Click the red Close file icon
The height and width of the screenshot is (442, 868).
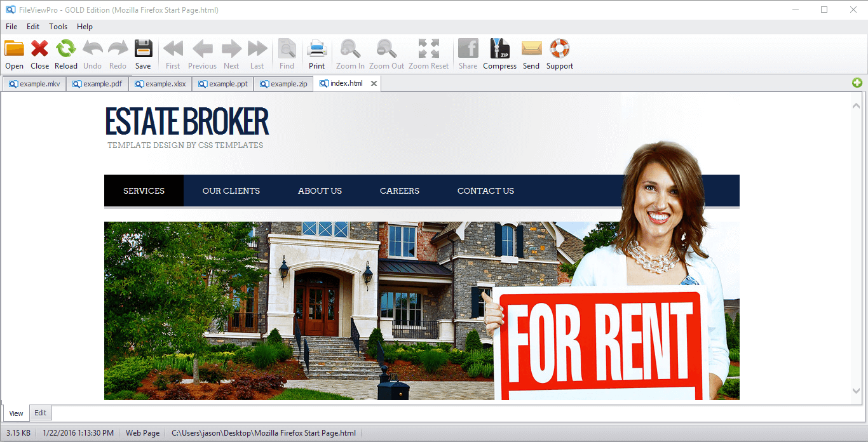tap(39, 49)
